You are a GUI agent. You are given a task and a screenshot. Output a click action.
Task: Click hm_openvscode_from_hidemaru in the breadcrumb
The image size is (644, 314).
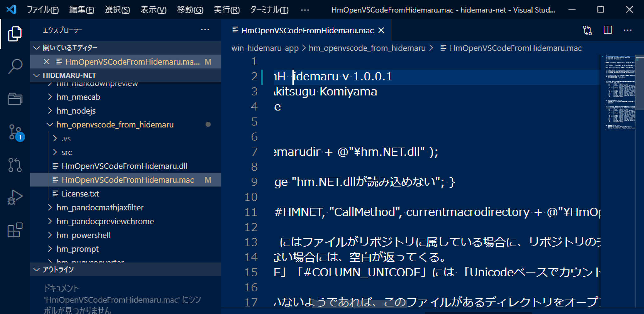pos(367,48)
